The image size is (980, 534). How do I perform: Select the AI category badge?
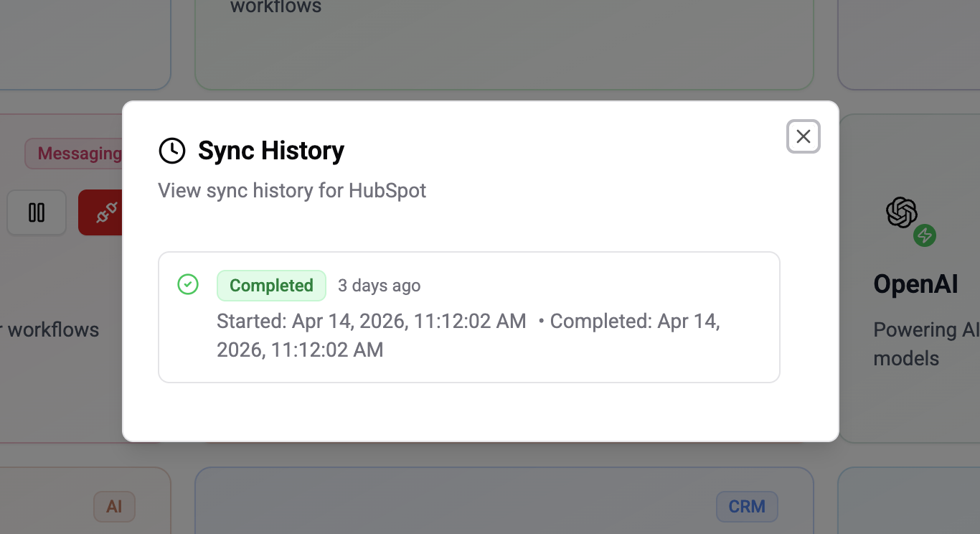coord(113,507)
